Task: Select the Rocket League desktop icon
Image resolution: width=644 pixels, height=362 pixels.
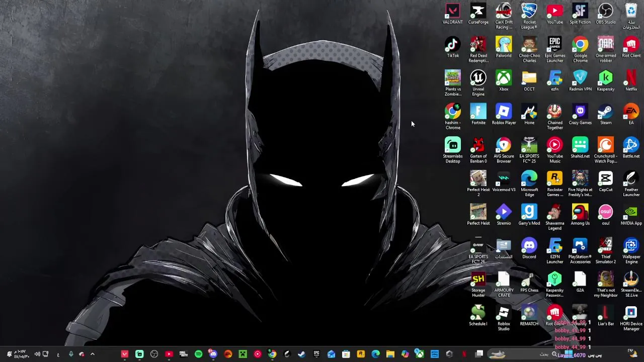Action: point(529,16)
